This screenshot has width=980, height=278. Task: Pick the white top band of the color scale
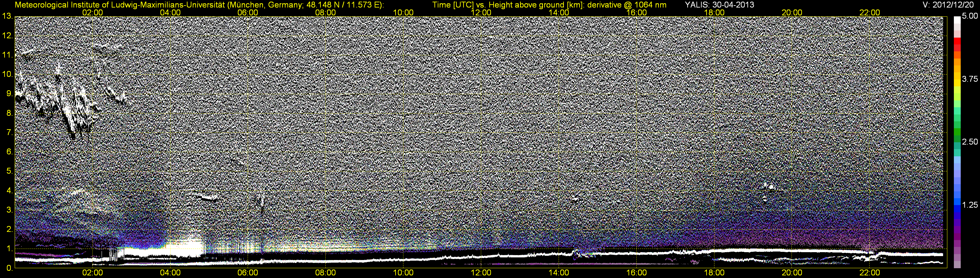click(957, 20)
